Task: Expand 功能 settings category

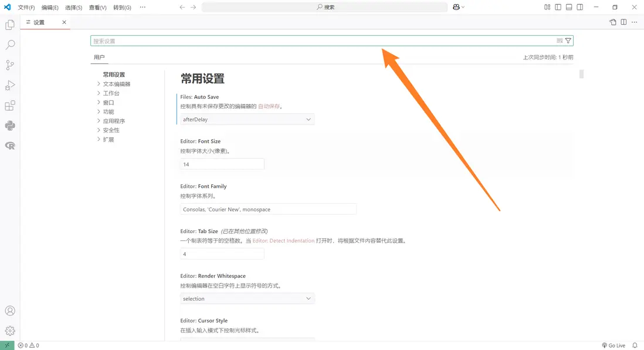Action: pos(106,112)
